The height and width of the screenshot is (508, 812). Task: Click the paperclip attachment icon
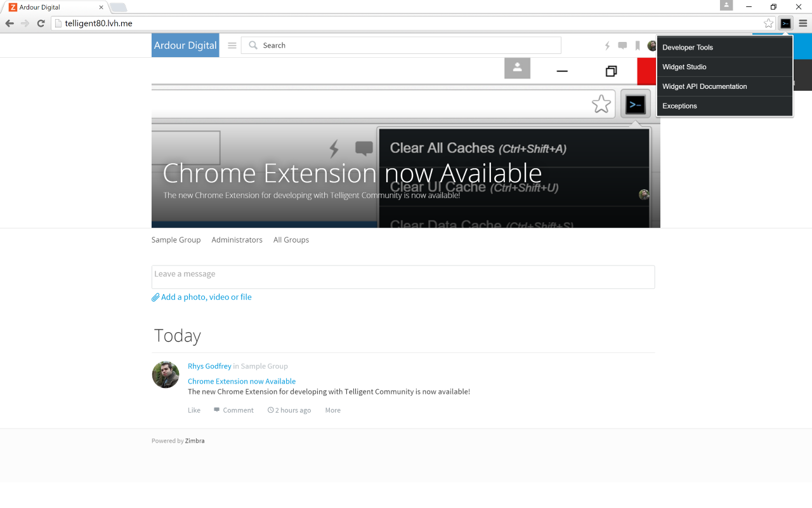tap(155, 297)
